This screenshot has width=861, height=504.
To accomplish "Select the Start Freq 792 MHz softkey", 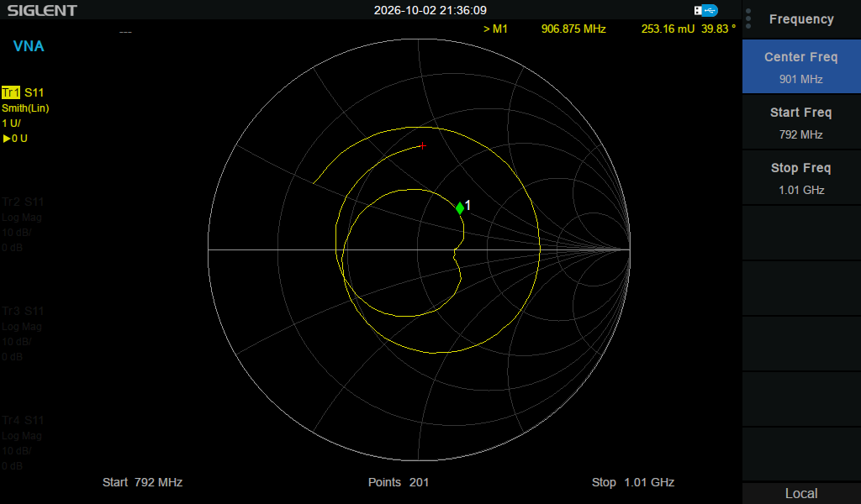I will coord(801,123).
